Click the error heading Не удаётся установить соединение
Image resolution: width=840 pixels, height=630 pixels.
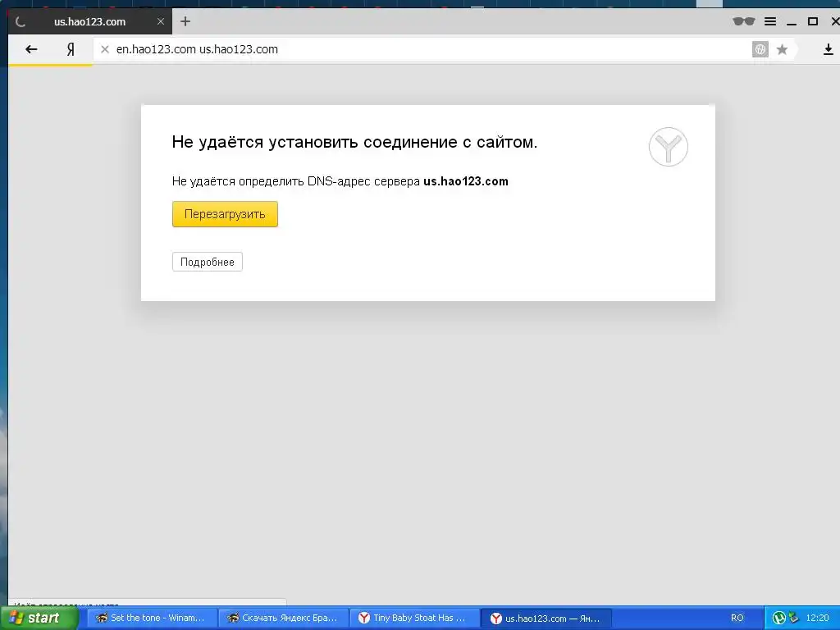[354, 142]
